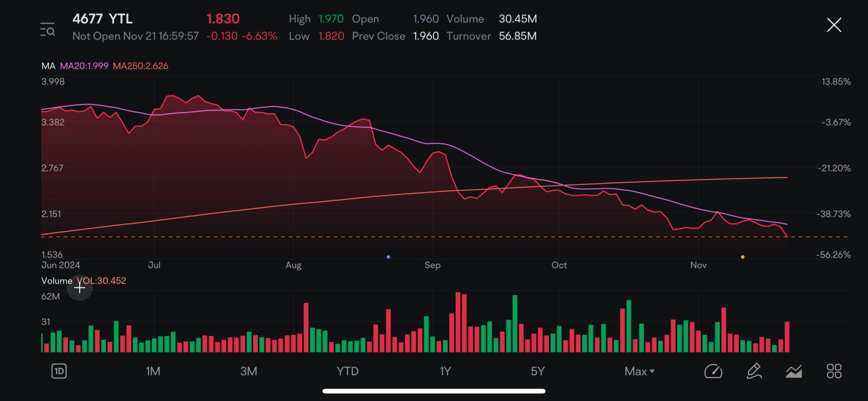This screenshot has width=868, height=401.
Task: Open the gauge indicator icon
Action: pyautogui.click(x=713, y=371)
